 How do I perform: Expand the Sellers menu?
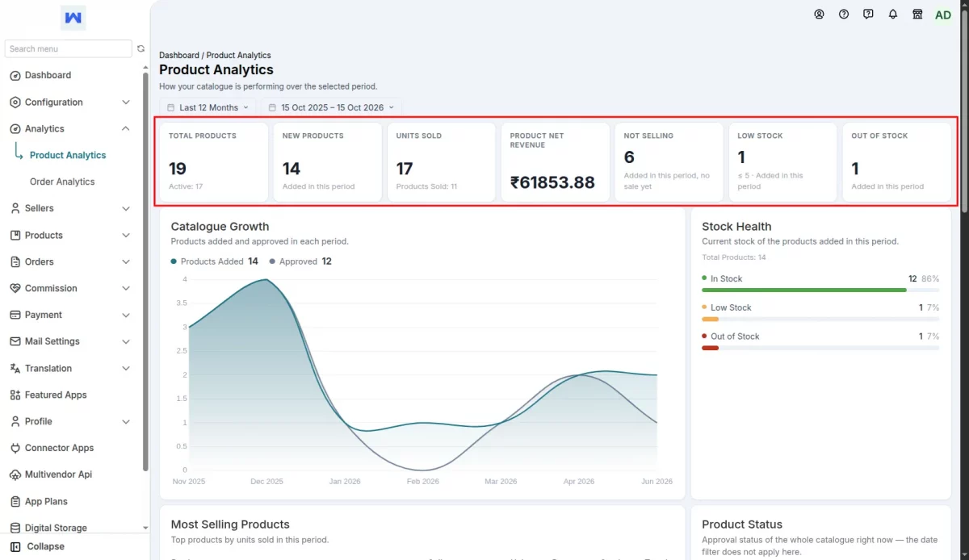click(69, 209)
